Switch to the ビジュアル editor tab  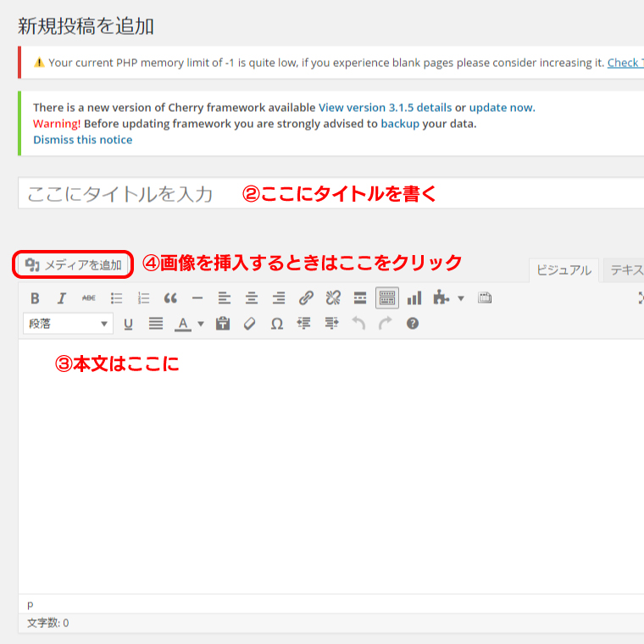click(563, 270)
